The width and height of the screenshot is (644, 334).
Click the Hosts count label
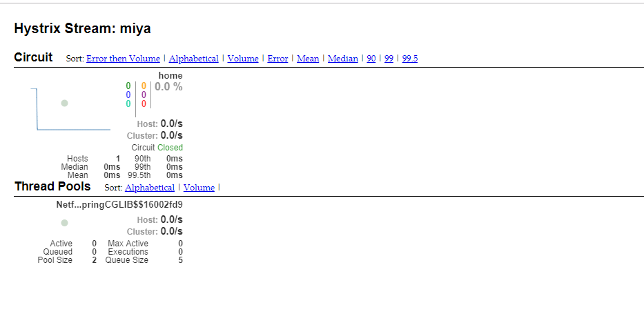77,159
